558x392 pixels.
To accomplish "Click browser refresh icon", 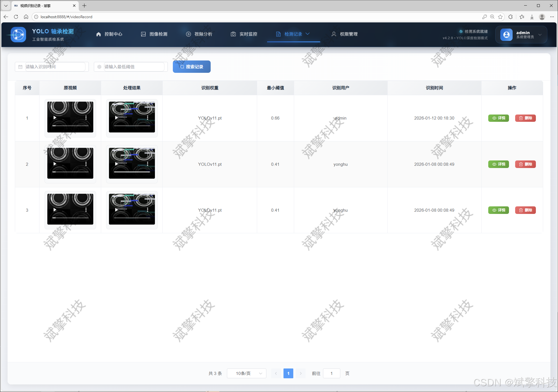I will click(16, 17).
